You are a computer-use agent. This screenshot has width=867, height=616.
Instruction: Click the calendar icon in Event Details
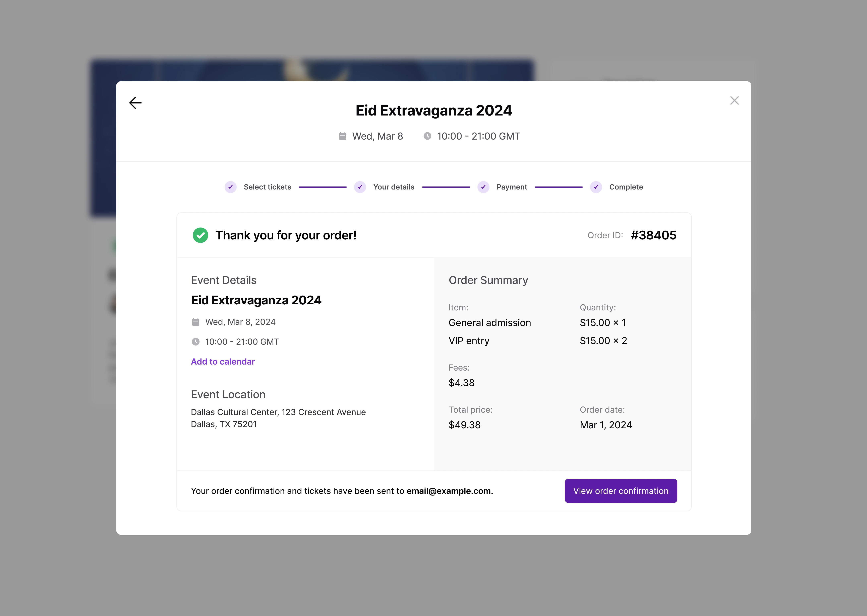point(195,322)
